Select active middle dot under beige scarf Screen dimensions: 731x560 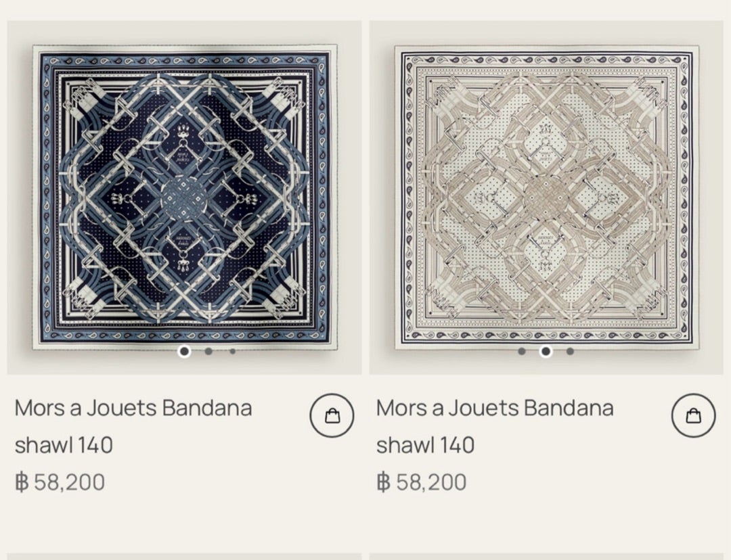(x=546, y=351)
